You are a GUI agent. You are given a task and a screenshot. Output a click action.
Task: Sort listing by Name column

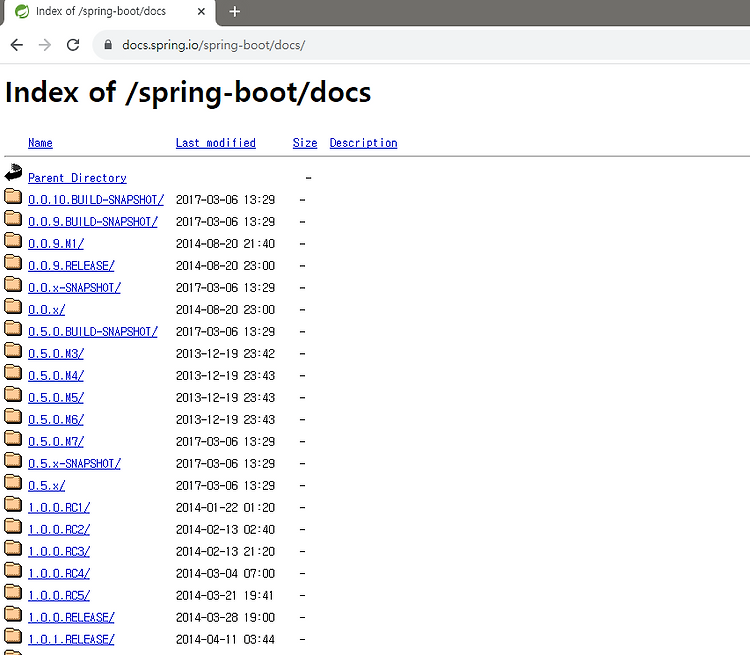tap(40, 143)
